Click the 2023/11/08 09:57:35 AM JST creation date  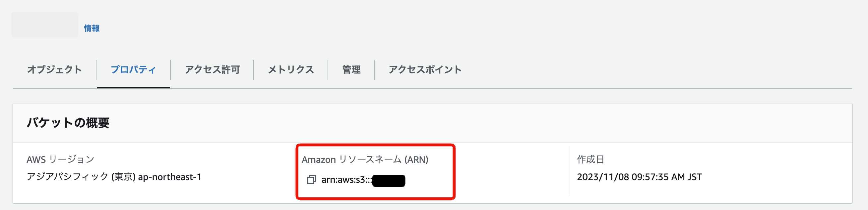click(x=639, y=177)
